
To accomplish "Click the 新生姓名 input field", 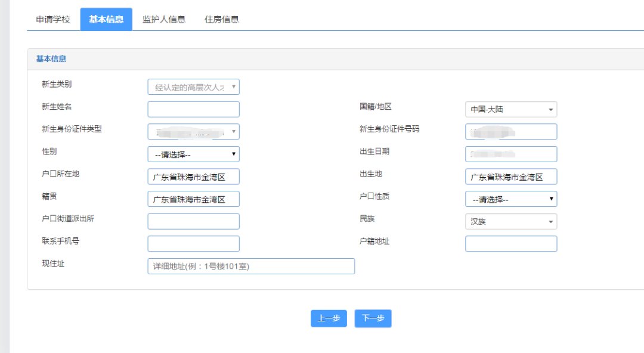I will [x=193, y=110].
